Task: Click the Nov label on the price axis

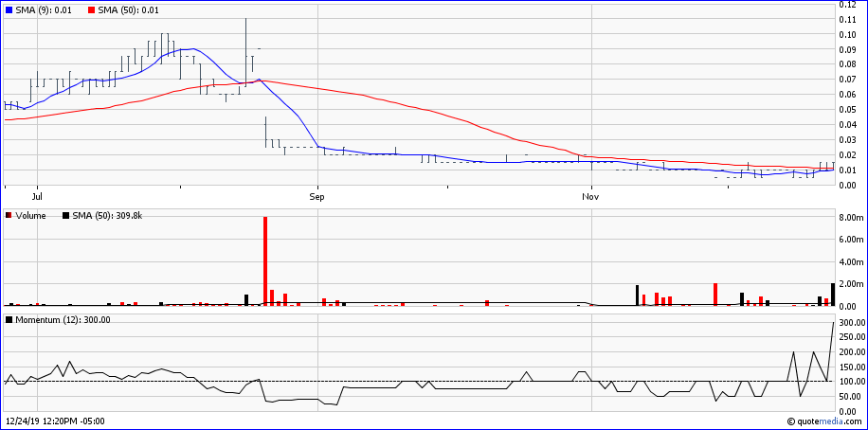Action: point(590,197)
